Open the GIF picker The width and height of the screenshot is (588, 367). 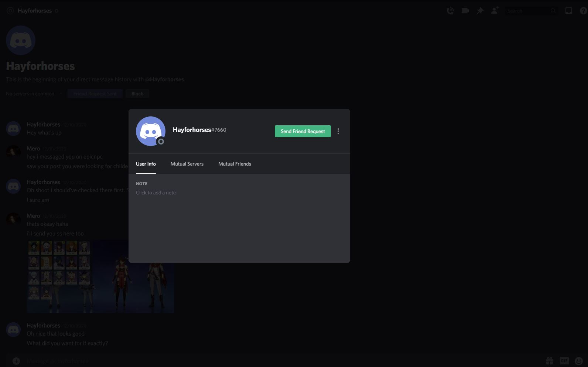[x=564, y=361]
